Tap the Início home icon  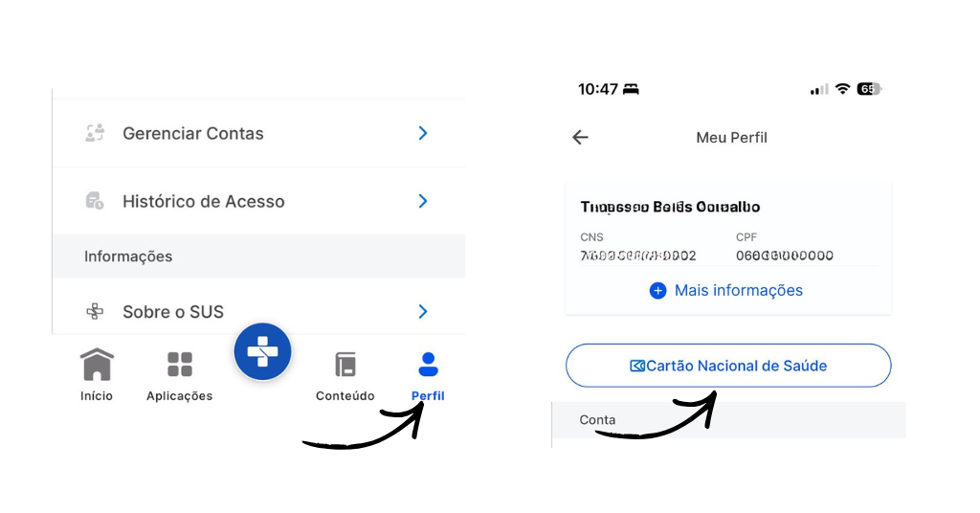(x=97, y=365)
